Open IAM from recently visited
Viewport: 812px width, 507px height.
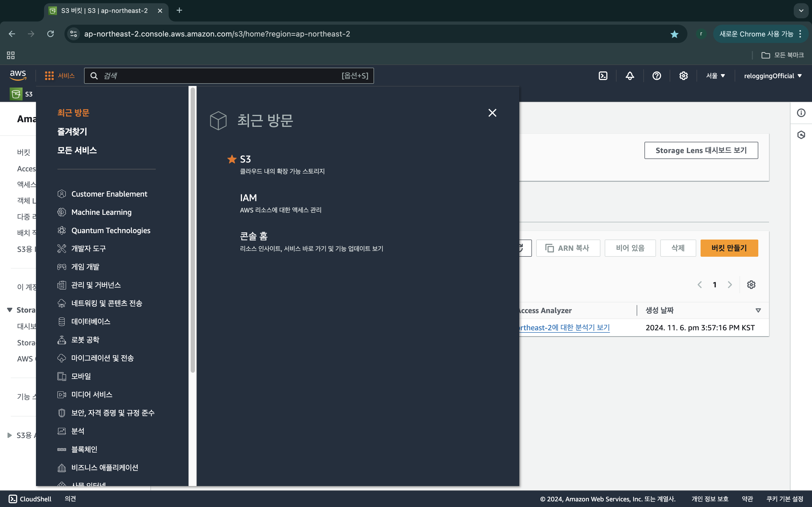pyautogui.click(x=248, y=198)
